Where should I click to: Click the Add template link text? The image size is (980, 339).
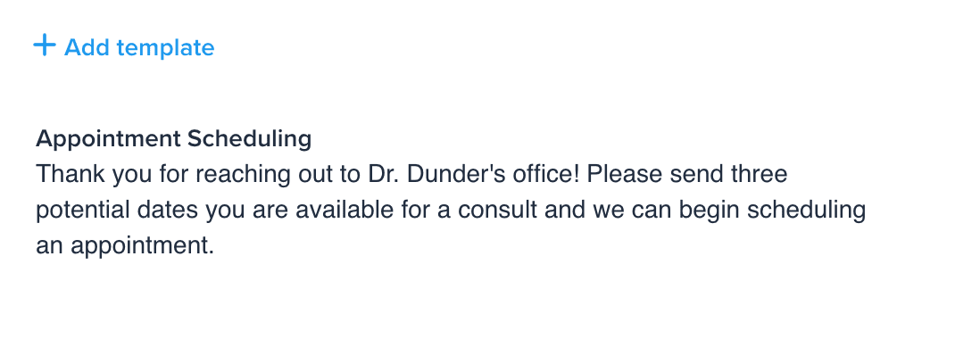point(139,48)
